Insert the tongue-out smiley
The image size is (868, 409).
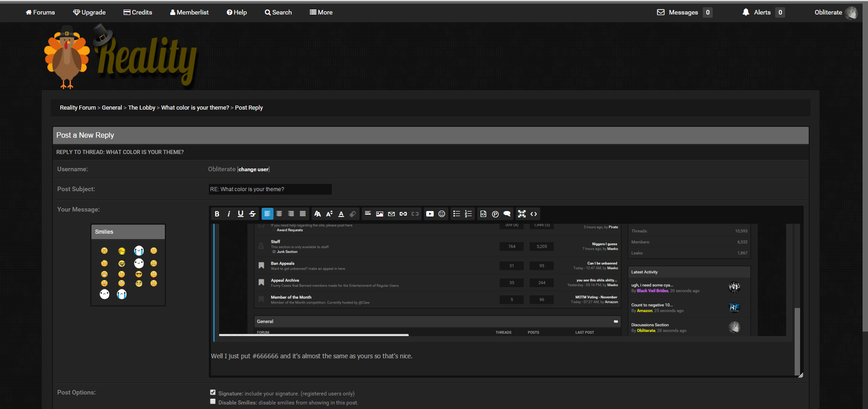(x=105, y=283)
